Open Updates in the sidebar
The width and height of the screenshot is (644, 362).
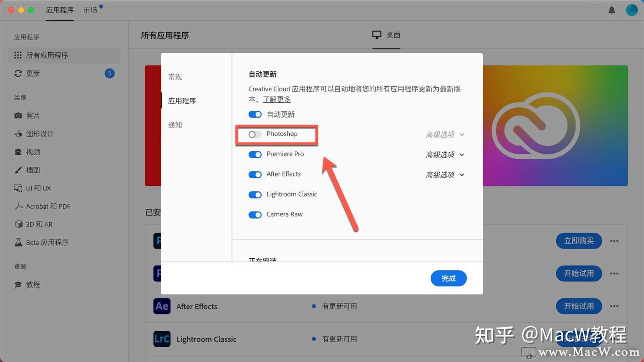click(x=64, y=73)
